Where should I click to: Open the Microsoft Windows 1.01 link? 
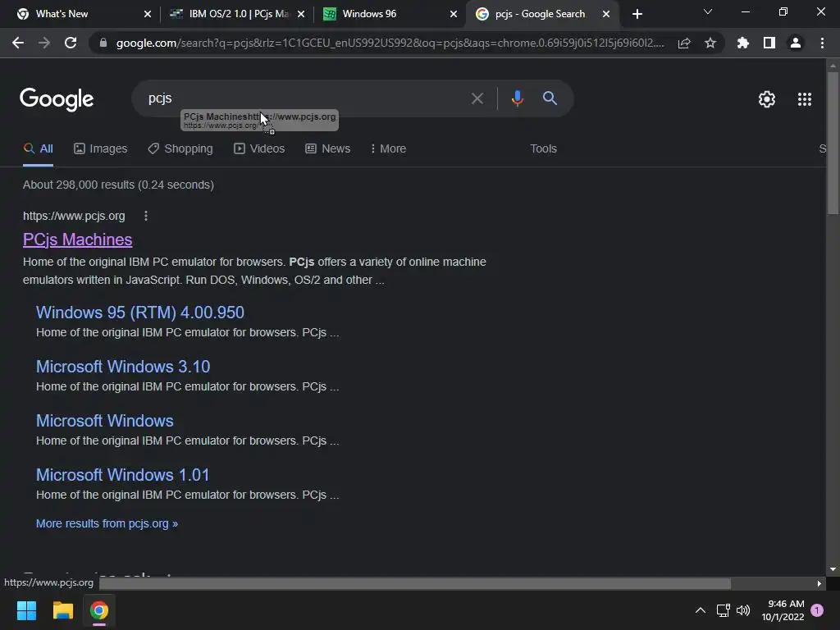tap(123, 475)
